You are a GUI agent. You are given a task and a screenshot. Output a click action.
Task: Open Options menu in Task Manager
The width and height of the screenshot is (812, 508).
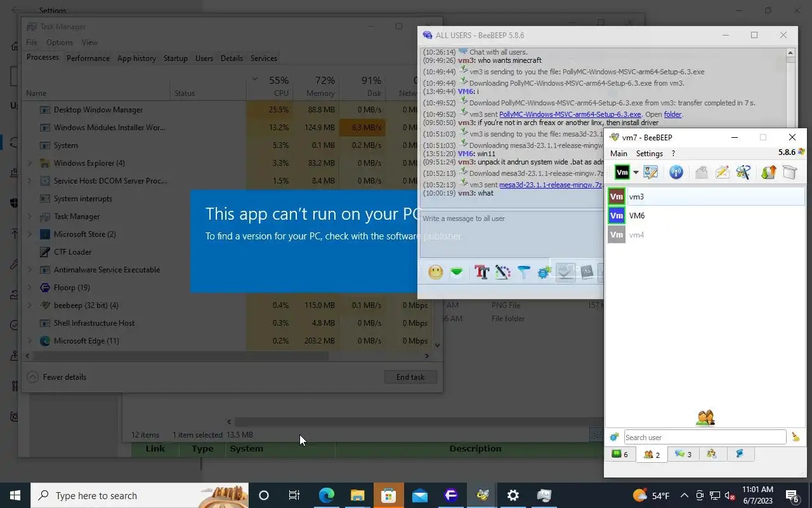[x=60, y=43]
